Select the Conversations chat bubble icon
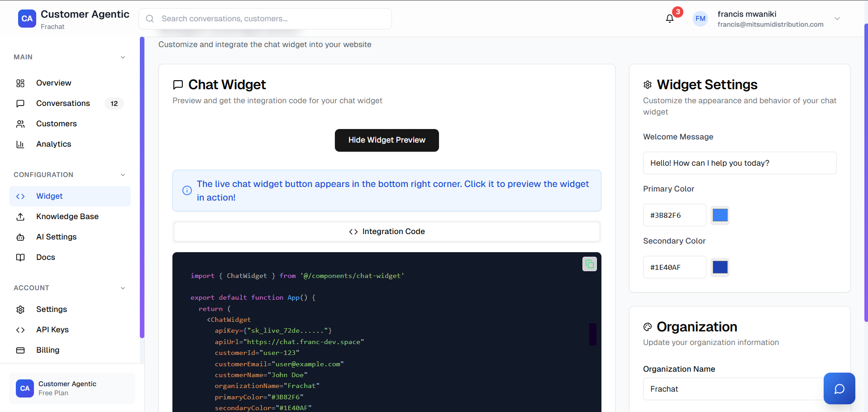This screenshot has width=868, height=412. click(x=20, y=103)
